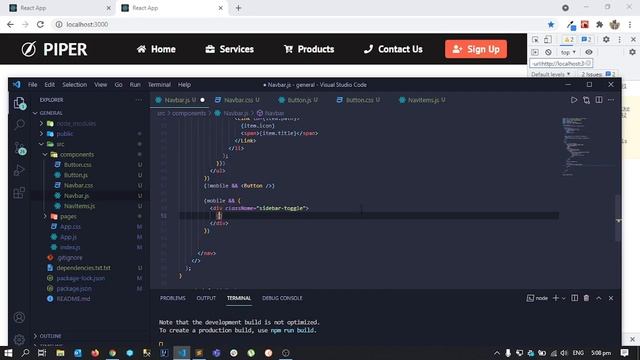Click the DevTools console filter field
640x360 pixels.
click(560, 64)
